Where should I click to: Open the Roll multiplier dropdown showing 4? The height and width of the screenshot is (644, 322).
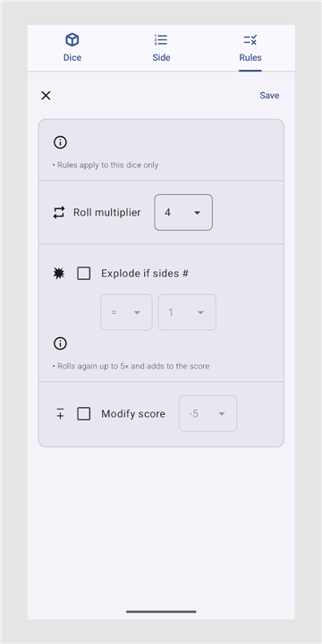(x=183, y=212)
